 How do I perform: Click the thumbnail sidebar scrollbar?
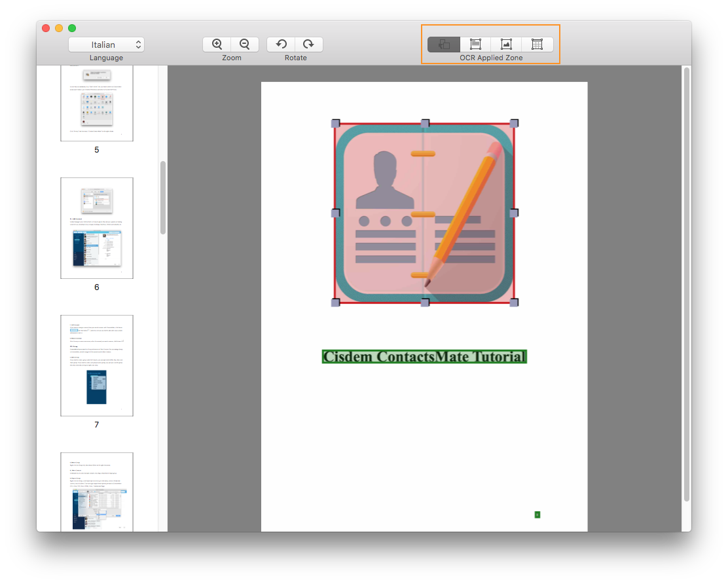click(163, 198)
